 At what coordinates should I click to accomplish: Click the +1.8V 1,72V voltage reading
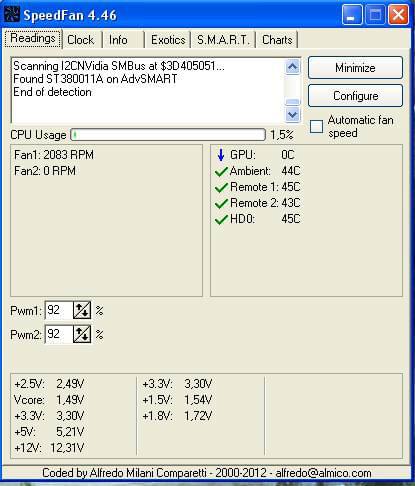tap(177, 416)
